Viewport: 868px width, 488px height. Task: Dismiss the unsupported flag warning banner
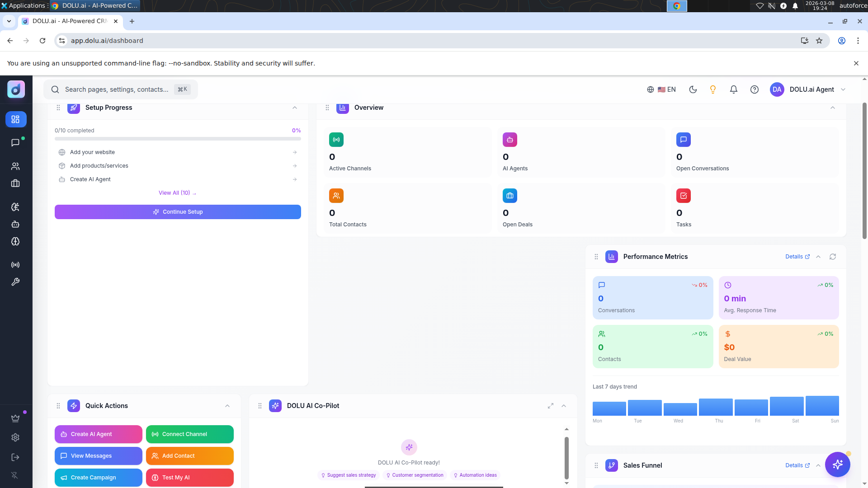coord(856,63)
